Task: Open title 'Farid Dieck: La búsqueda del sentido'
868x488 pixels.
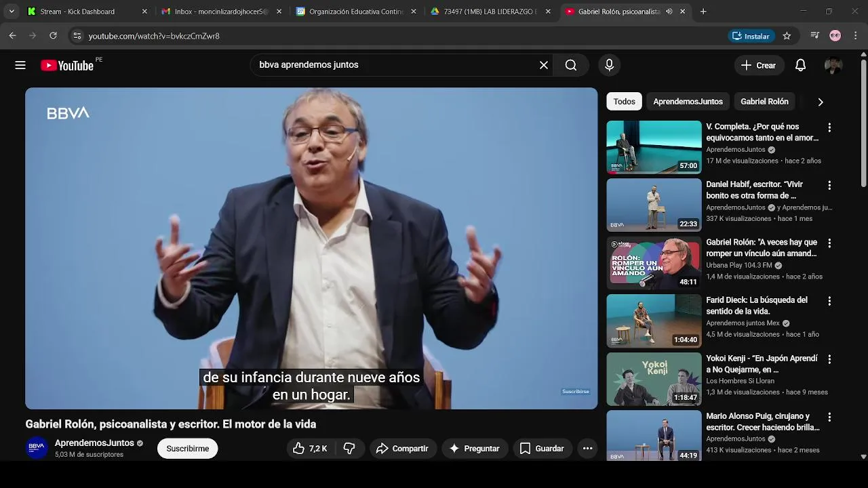Action: (757, 306)
